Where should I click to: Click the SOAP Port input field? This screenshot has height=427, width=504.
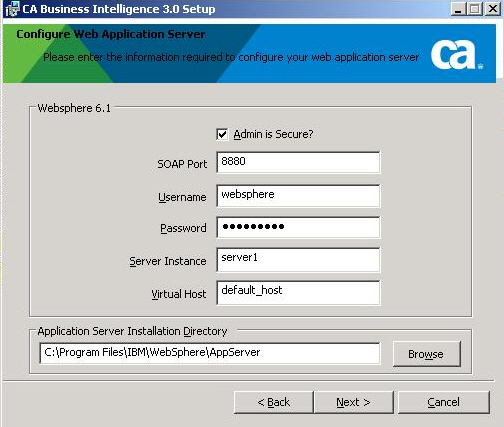[298, 162]
